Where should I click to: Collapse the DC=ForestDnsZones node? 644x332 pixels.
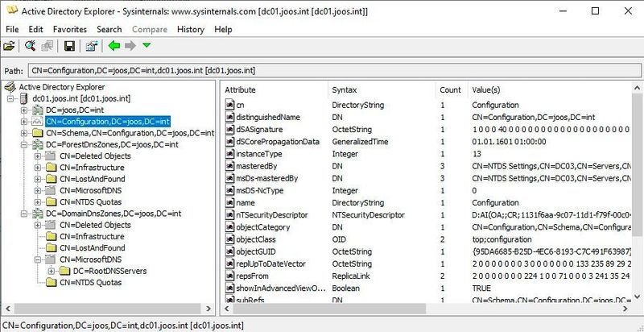point(24,144)
